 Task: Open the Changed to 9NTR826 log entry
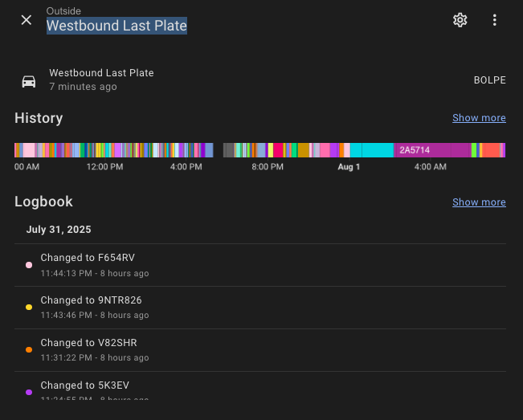[260, 308]
